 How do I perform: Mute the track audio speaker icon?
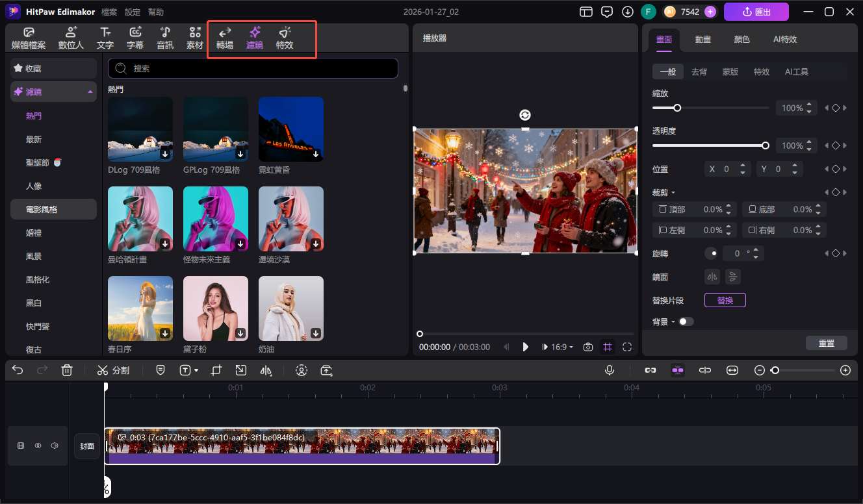pyautogui.click(x=55, y=446)
